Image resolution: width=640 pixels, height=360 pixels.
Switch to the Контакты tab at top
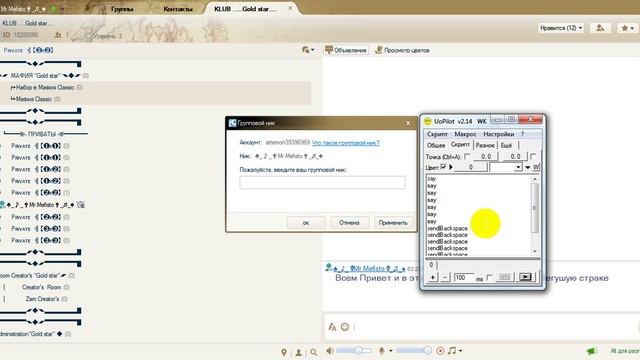coord(178,9)
